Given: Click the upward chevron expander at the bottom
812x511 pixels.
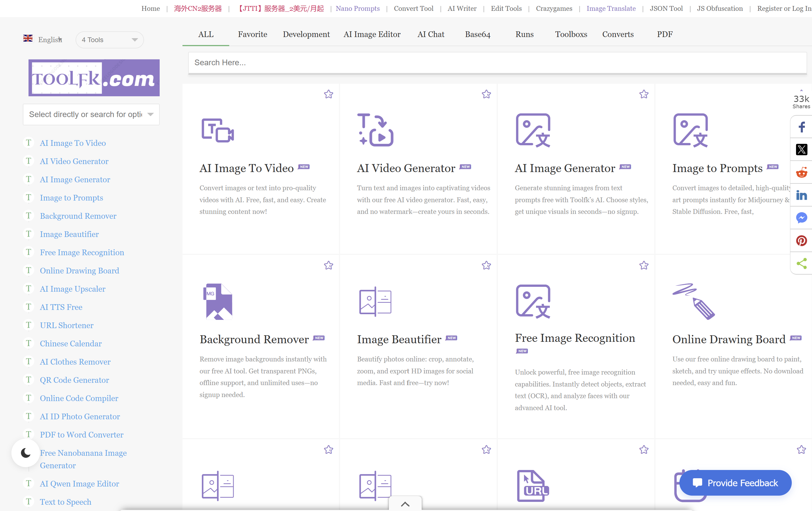Looking at the screenshot, I should (x=405, y=504).
